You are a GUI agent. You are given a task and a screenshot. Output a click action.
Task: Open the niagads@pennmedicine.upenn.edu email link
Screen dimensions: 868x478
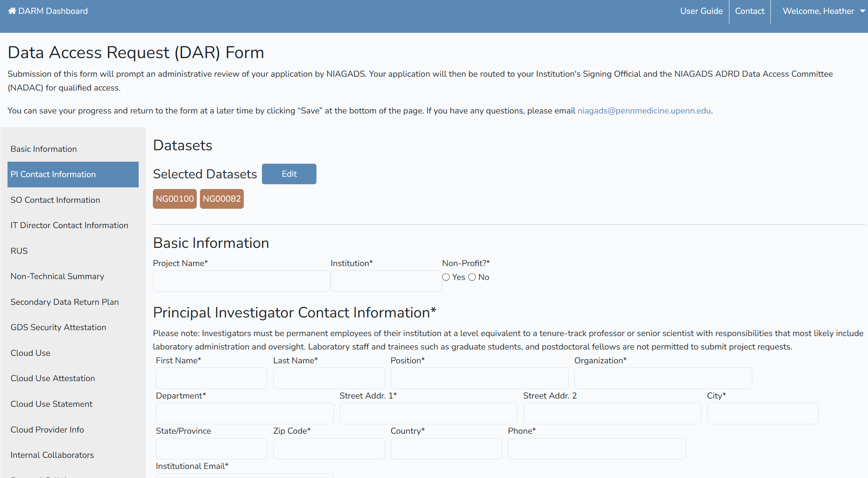pos(644,111)
